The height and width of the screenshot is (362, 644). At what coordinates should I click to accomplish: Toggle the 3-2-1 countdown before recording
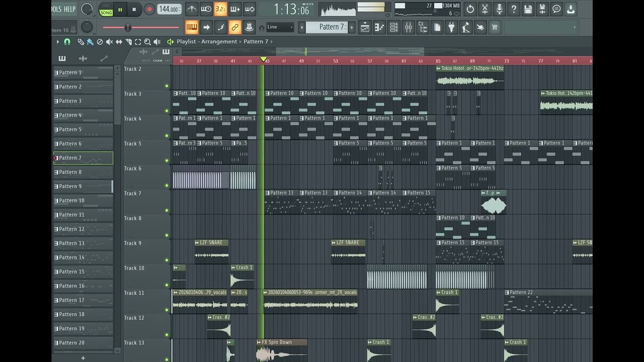point(220,9)
